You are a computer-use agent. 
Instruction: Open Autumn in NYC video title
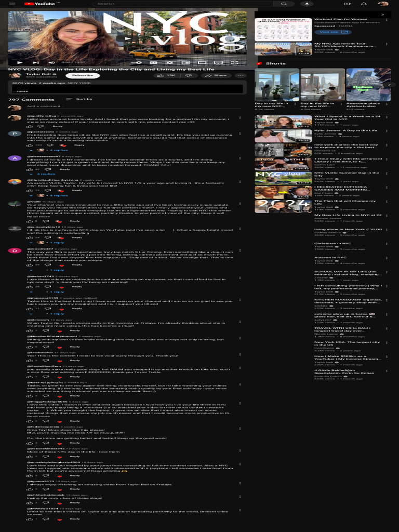coord(330,258)
